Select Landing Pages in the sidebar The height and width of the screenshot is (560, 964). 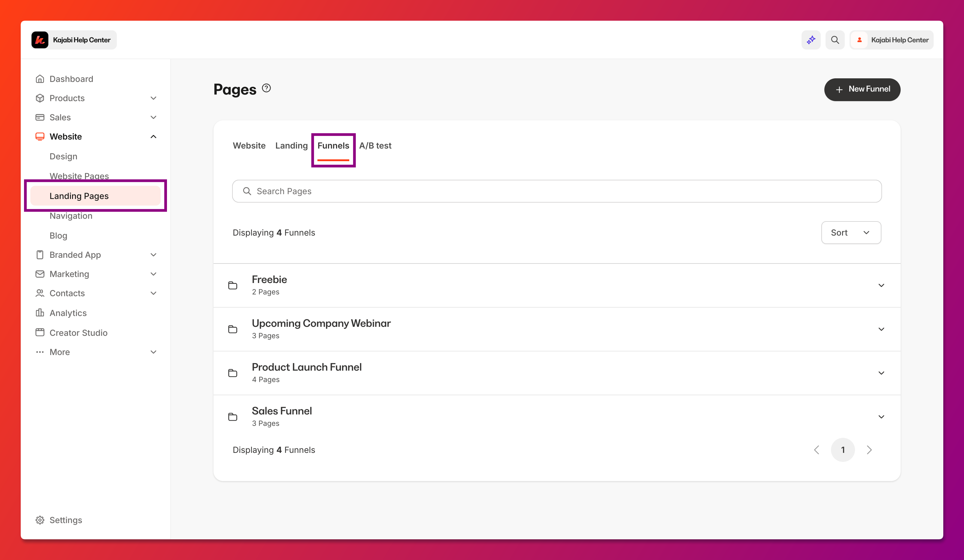click(x=95, y=196)
